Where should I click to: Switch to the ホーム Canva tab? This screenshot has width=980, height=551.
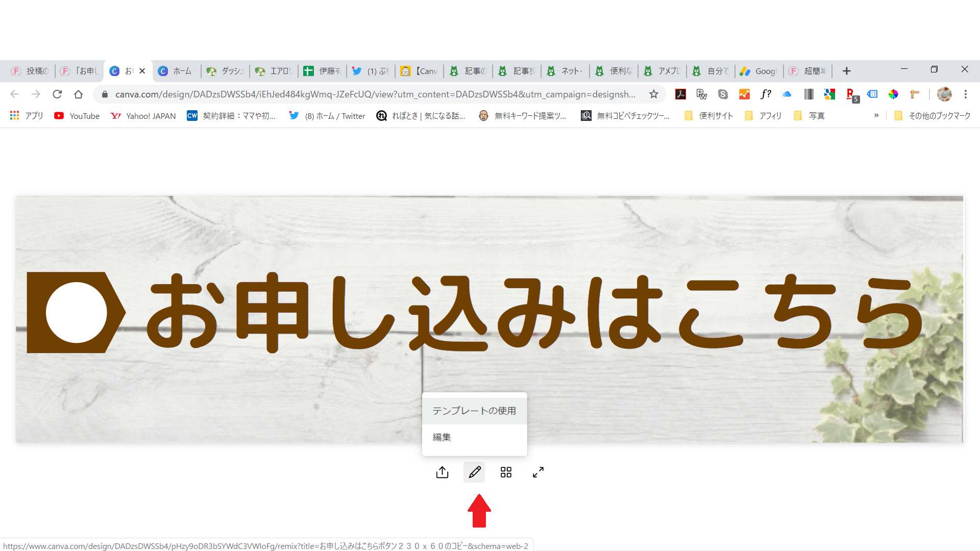point(177,71)
